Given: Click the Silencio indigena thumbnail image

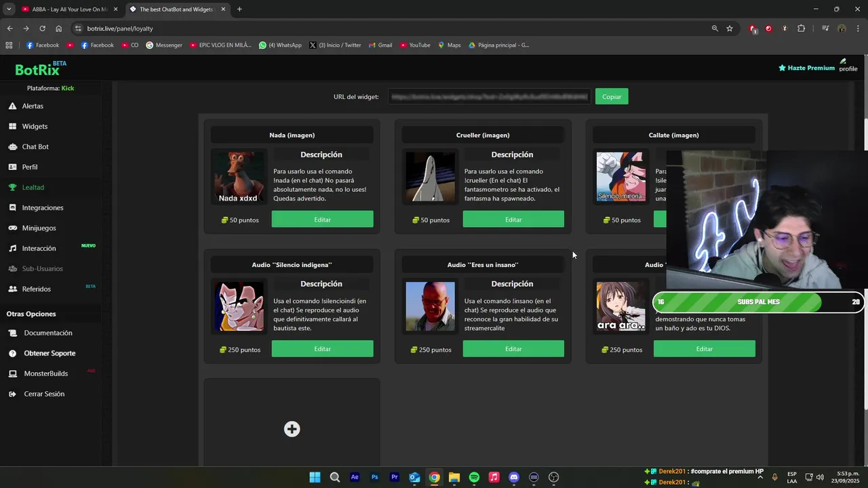Looking at the screenshot, I should (239, 306).
